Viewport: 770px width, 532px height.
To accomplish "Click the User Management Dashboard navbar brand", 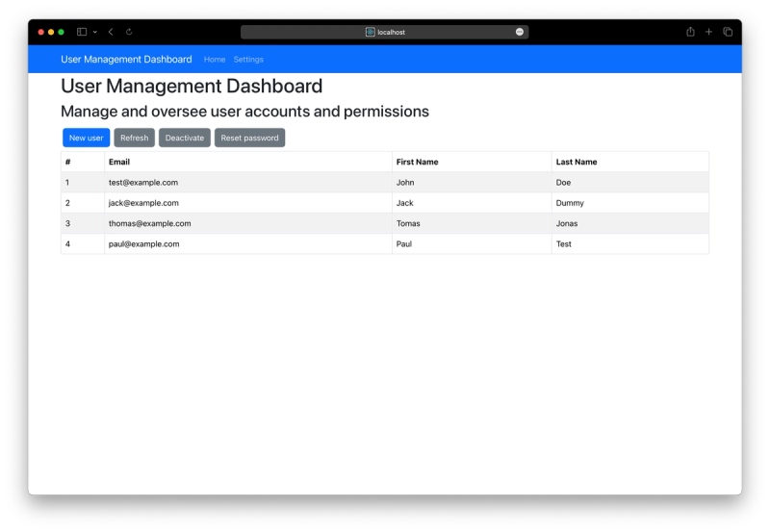I will pos(126,60).
